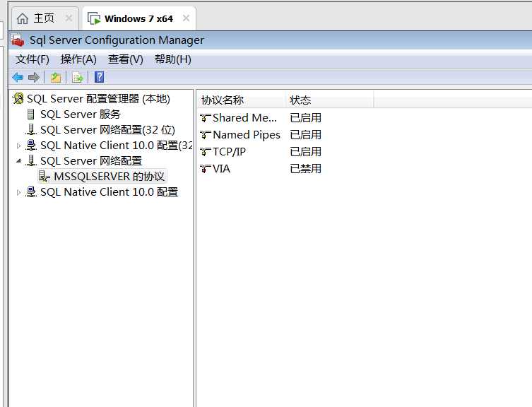The image size is (532, 407).
Task: Switch to the Windows 7 x64 tab
Action: coord(138,18)
